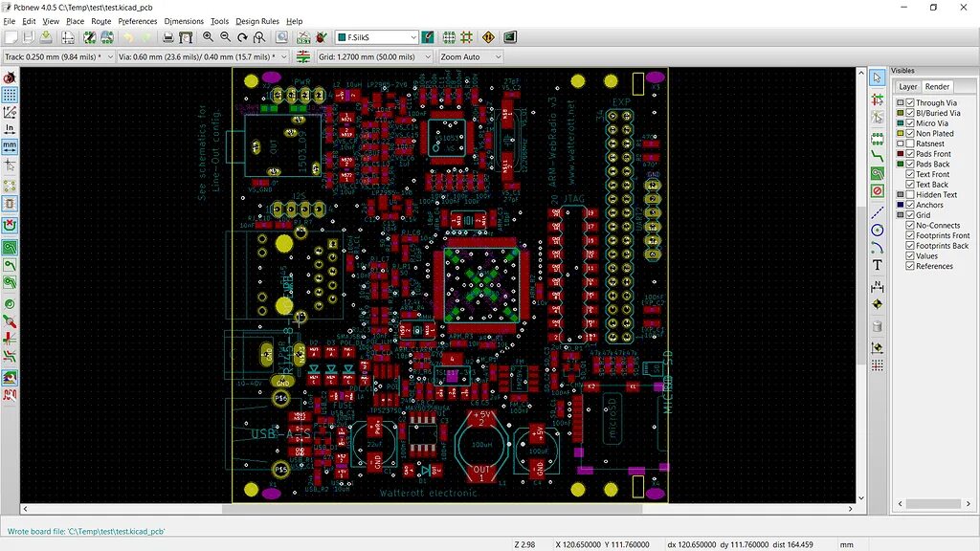Select the Delete items trash tool

(x=878, y=326)
